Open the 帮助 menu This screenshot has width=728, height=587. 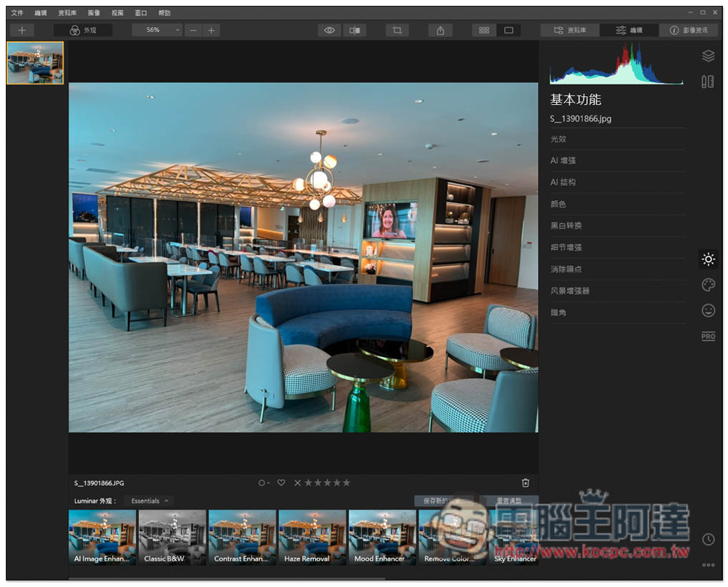(165, 12)
